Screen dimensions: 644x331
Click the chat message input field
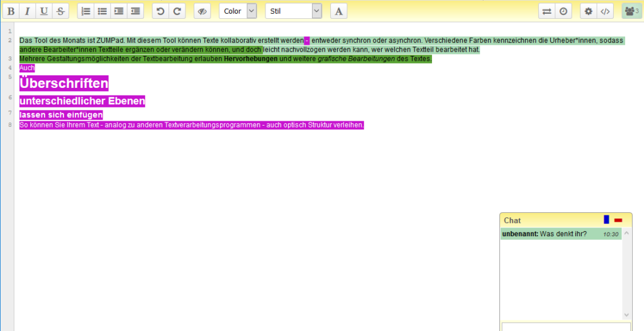click(x=565, y=327)
